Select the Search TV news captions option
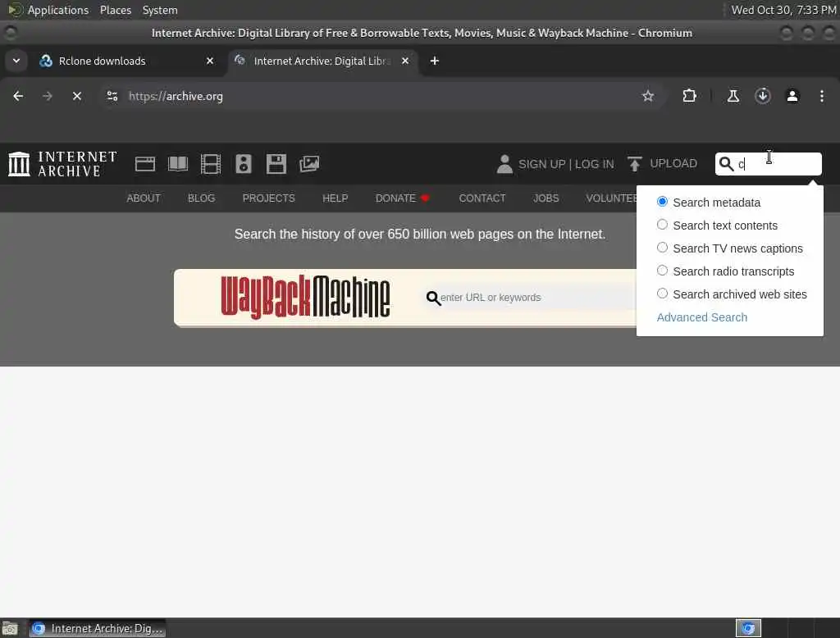Screen dimensions: 840x638 pyautogui.click(x=662, y=248)
